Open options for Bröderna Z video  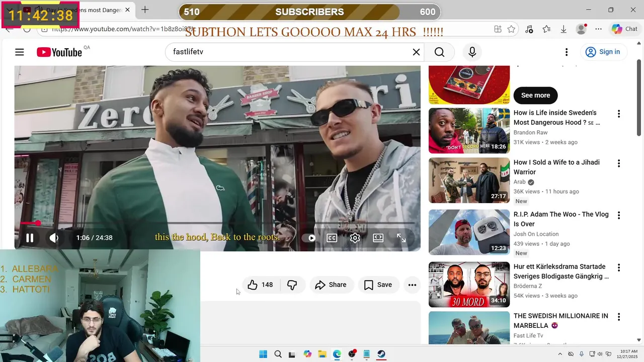(619, 267)
